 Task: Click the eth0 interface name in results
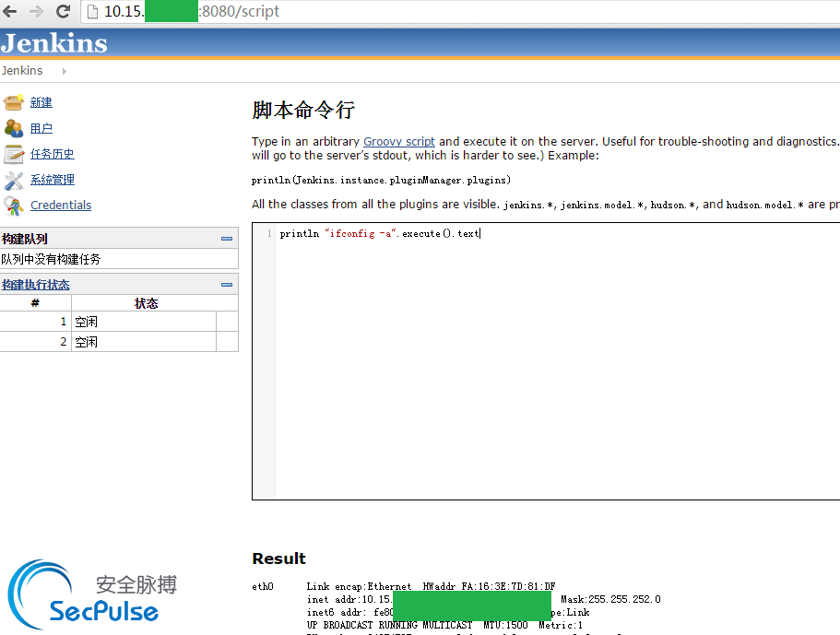pyautogui.click(x=263, y=586)
